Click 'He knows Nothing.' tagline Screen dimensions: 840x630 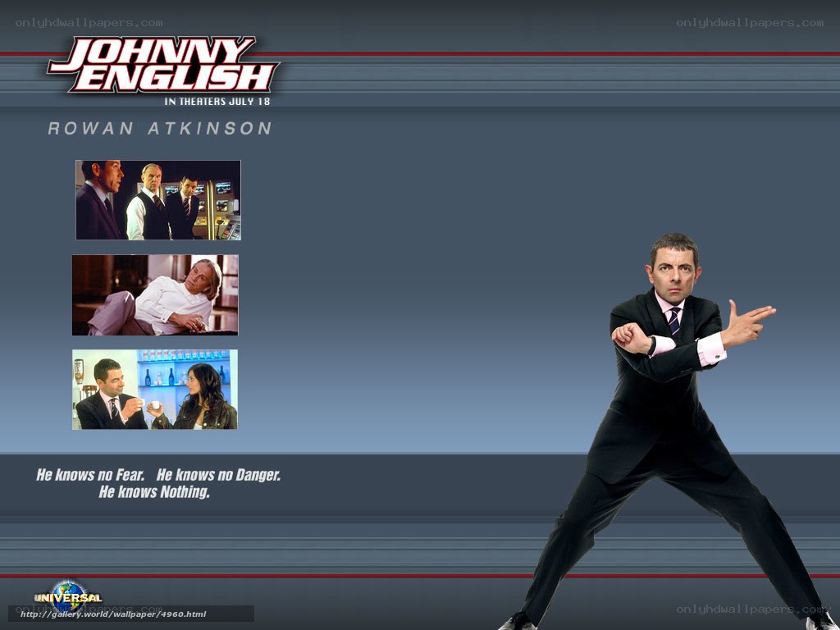pos(154,492)
